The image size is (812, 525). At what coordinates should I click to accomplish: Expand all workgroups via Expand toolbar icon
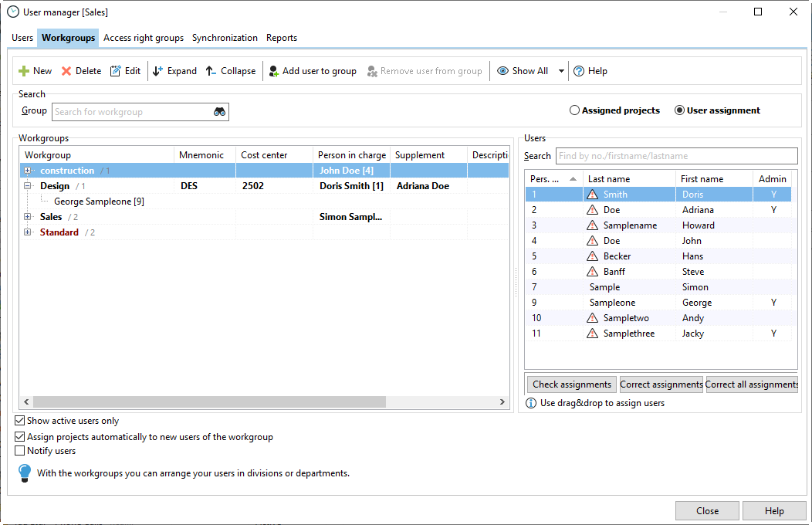[x=158, y=71]
